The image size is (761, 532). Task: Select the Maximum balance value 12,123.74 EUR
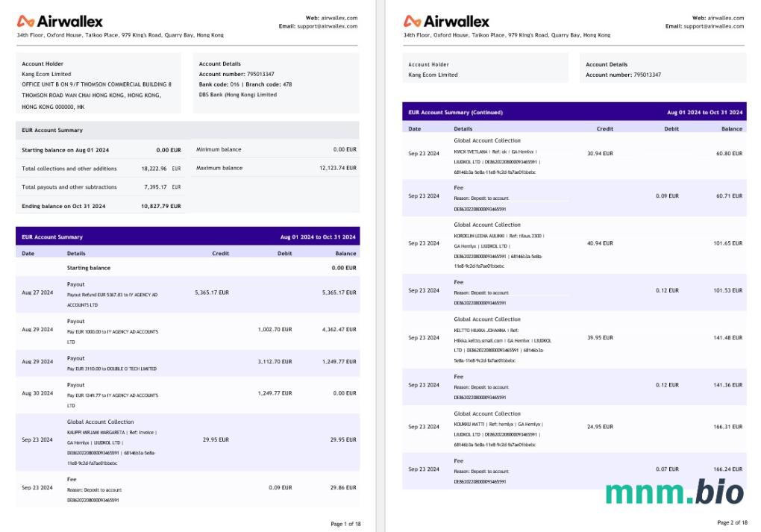coord(337,168)
